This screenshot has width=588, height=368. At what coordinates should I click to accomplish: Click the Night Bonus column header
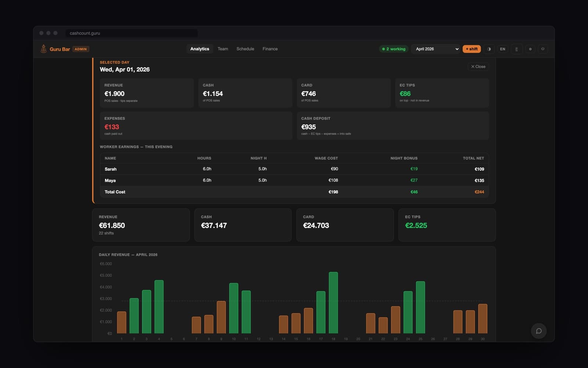click(x=404, y=158)
